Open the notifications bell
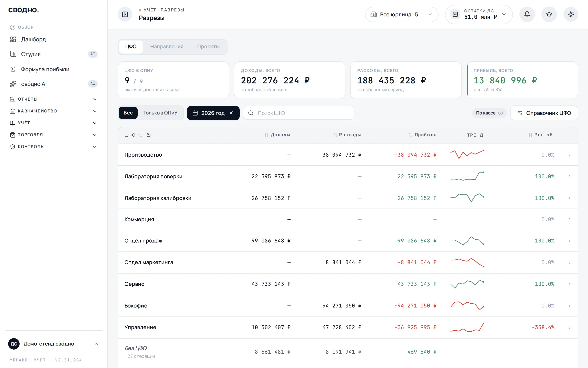Viewport: 588px width, 368px height. (x=527, y=14)
